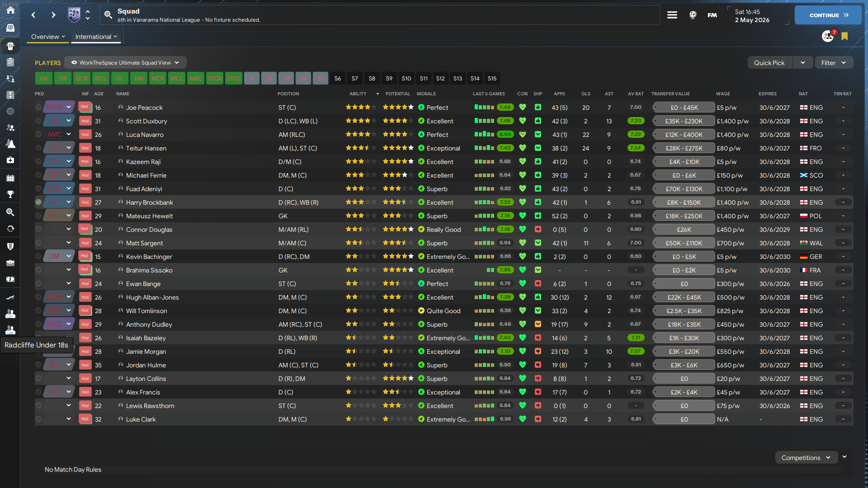Open the Inbox tray icon in the sidebar
Screen dimensions: 868x488
coord(10,28)
